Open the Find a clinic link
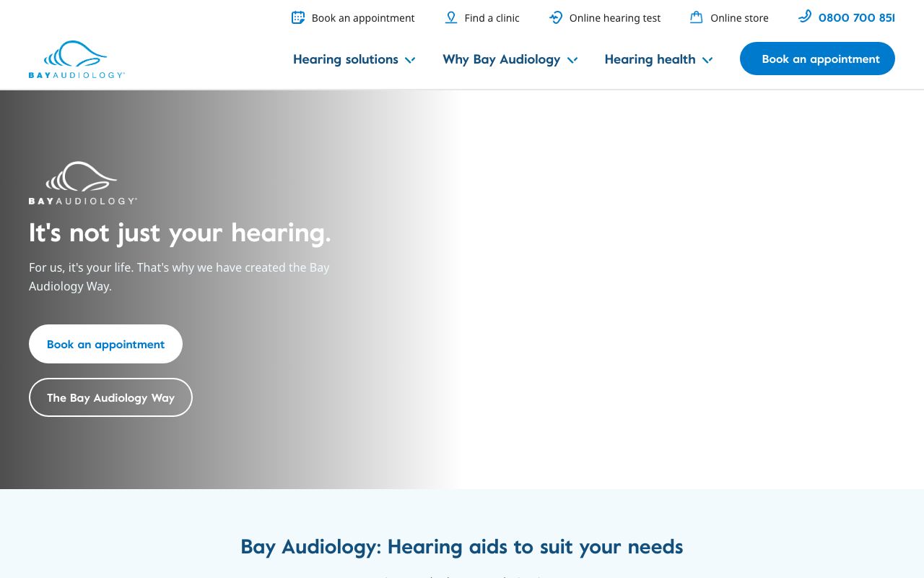 [492, 18]
